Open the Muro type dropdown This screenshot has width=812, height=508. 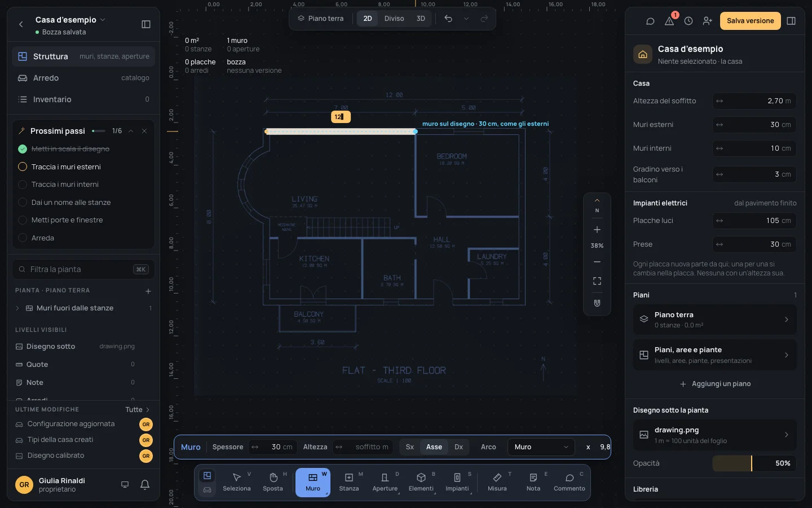pyautogui.click(x=541, y=447)
